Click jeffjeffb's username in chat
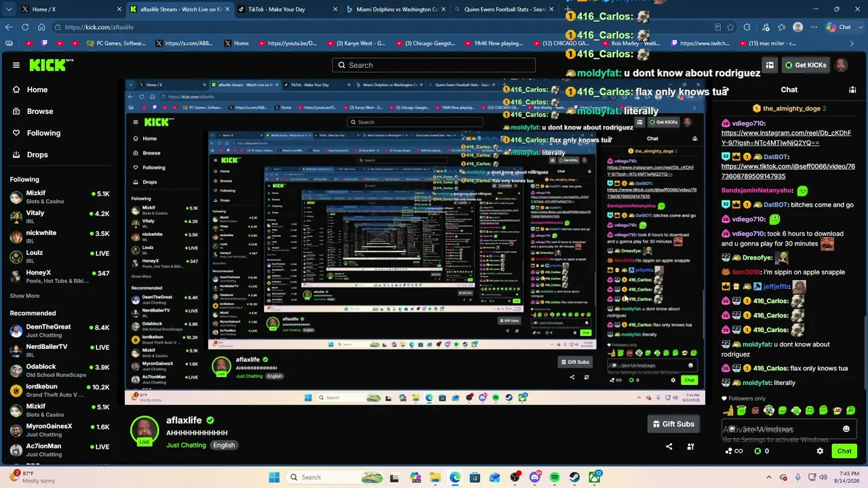Viewport: 868px width, 488px height. [777, 286]
